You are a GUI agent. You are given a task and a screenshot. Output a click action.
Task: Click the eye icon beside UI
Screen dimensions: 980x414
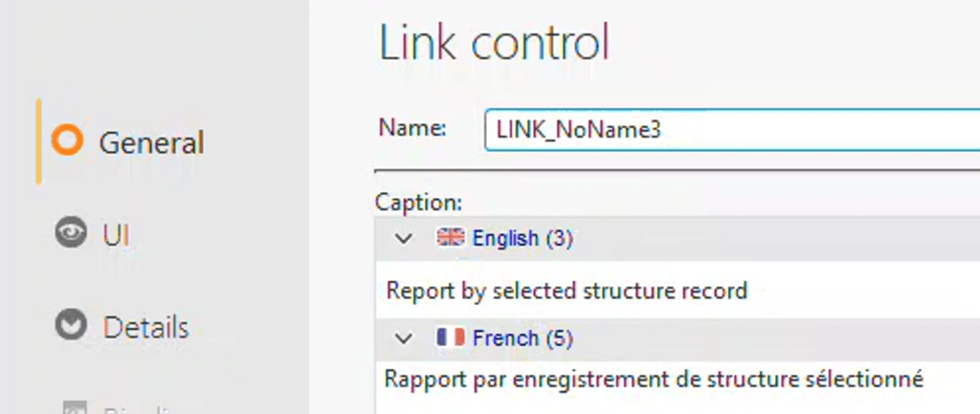click(70, 234)
